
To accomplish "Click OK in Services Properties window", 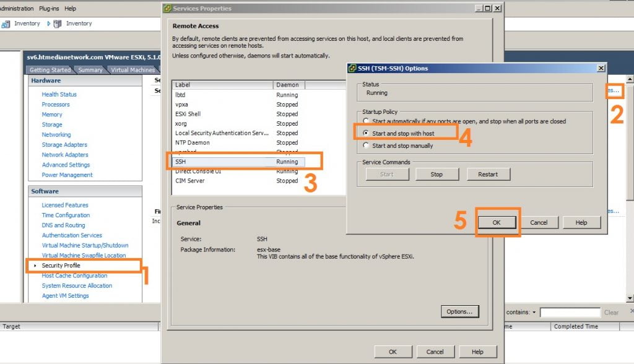I will (393, 352).
